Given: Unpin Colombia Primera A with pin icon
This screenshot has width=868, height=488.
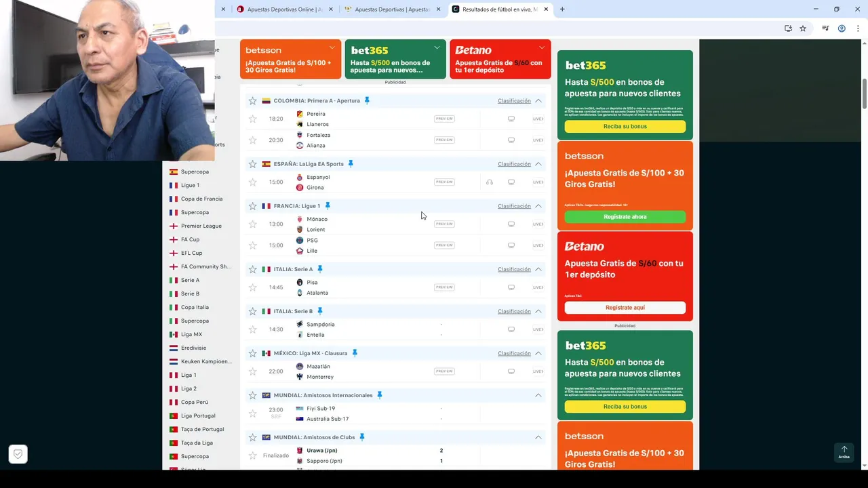Looking at the screenshot, I should [x=367, y=100].
